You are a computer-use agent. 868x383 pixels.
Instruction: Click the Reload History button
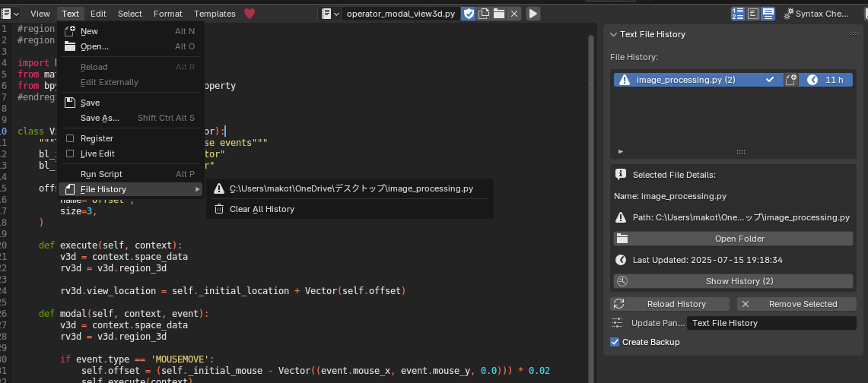pyautogui.click(x=669, y=304)
